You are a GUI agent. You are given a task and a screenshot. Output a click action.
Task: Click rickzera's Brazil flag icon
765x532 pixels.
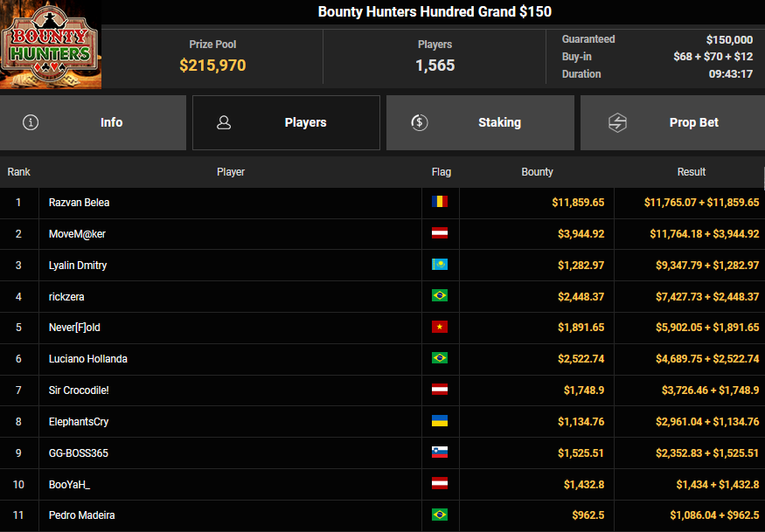click(x=440, y=297)
